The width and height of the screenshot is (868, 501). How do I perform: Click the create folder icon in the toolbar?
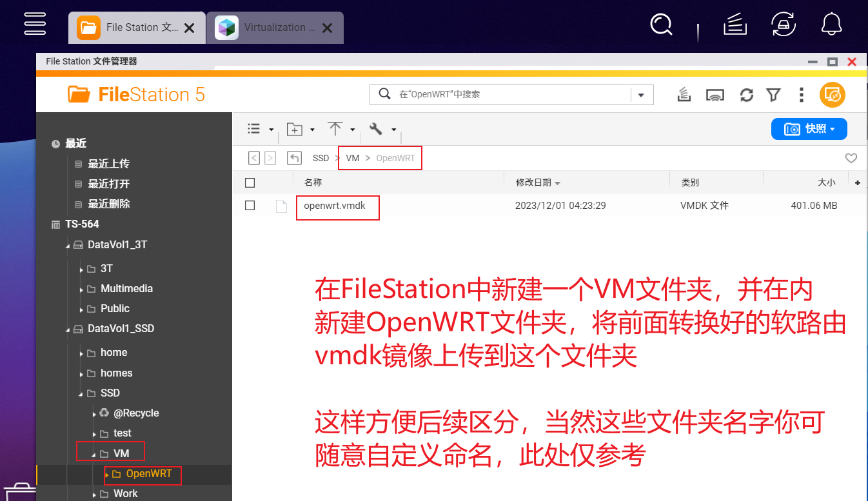pos(295,129)
